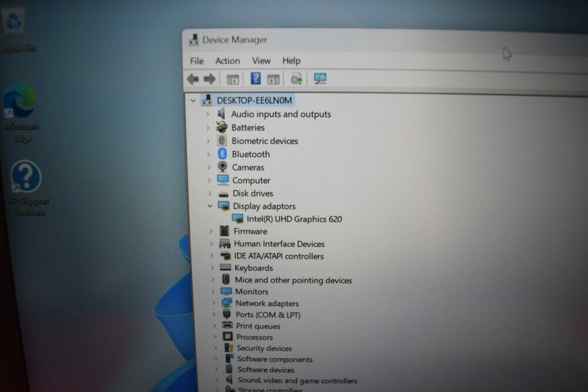Open Help with the blue question mark icon

(256, 79)
